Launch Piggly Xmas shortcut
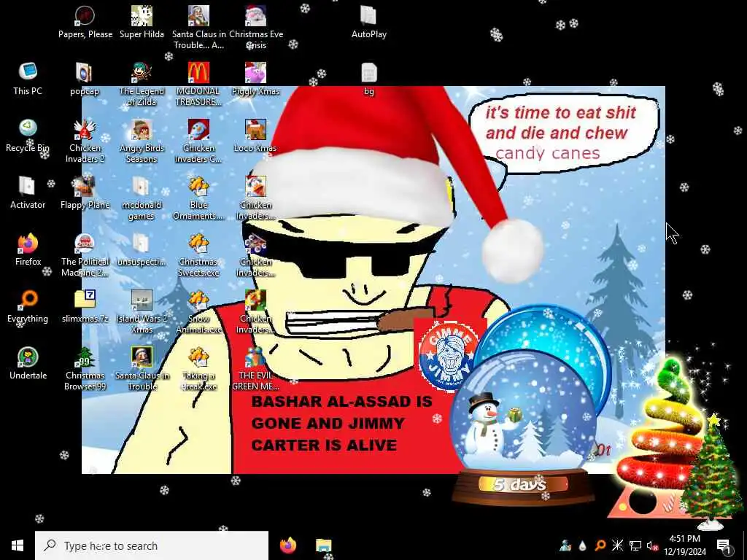 256,79
